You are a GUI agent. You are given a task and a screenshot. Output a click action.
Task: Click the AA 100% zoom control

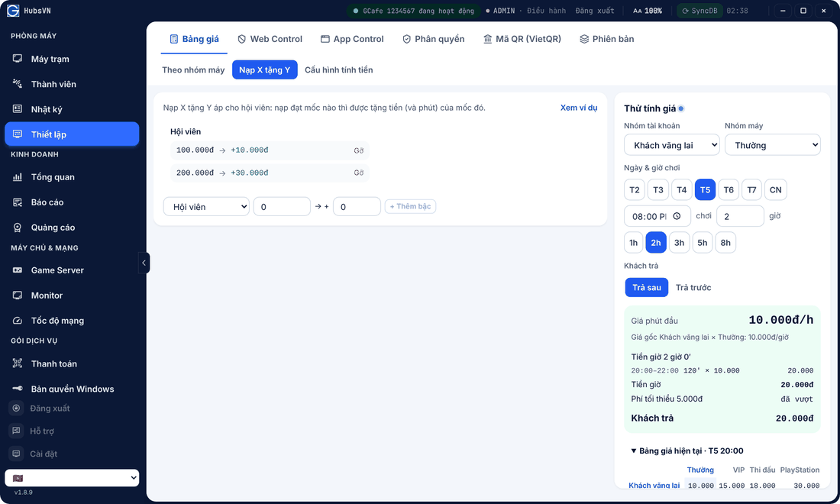tap(647, 11)
